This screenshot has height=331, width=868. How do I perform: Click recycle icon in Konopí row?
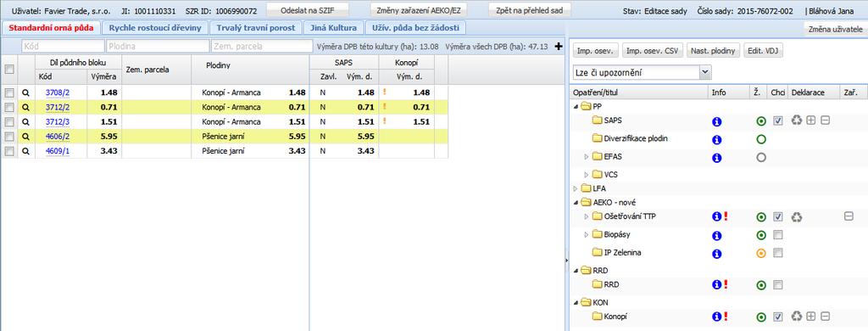coord(797,317)
